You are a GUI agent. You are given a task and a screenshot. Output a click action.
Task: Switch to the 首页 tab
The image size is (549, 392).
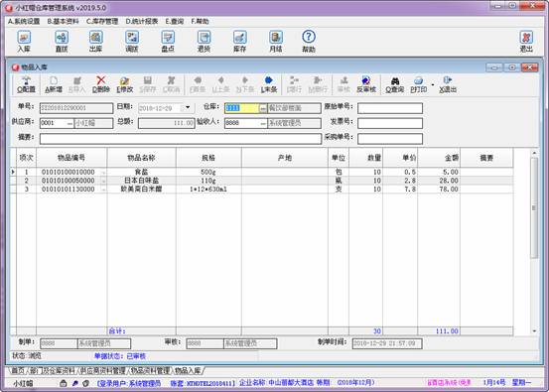pos(17,370)
